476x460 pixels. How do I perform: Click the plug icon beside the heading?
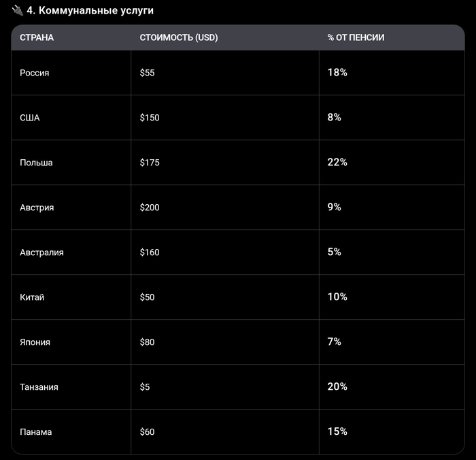(17, 11)
